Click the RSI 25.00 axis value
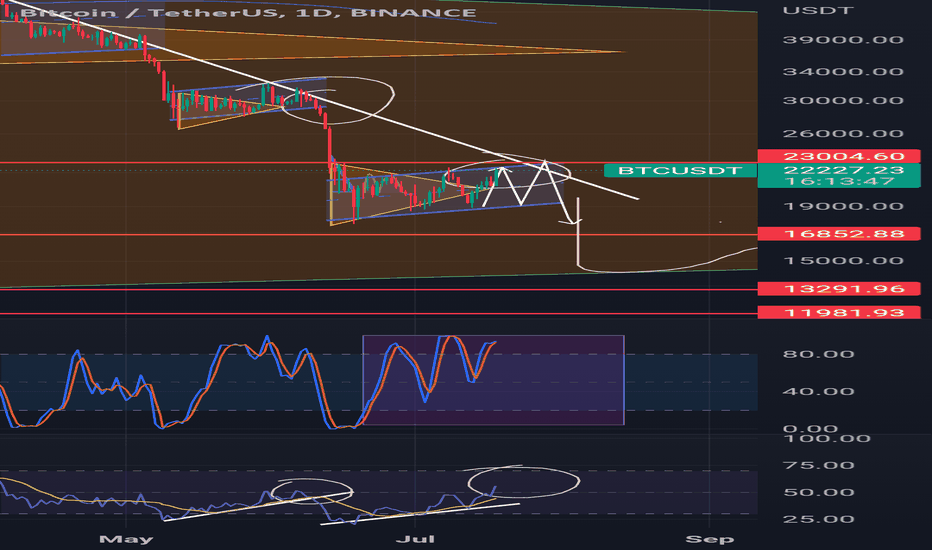The image size is (932, 550). pos(818,519)
